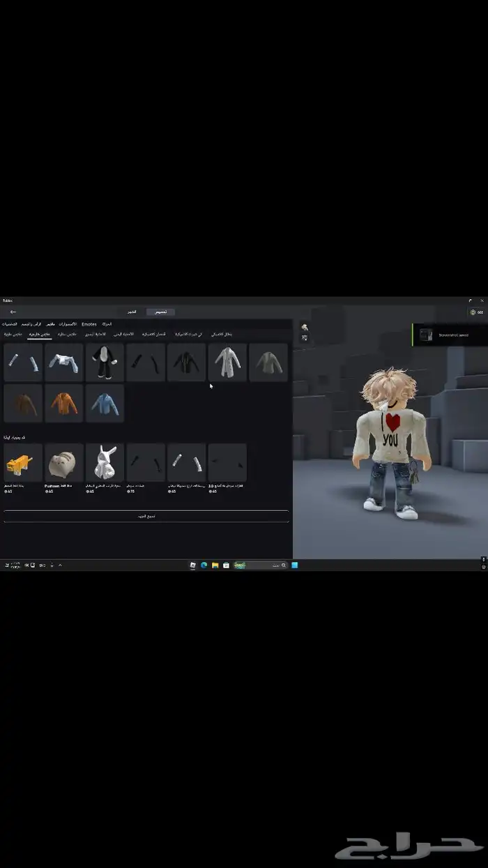The image size is (488, 868).
Task: Select the dark brown jacket item
Action: coord(23,403)
